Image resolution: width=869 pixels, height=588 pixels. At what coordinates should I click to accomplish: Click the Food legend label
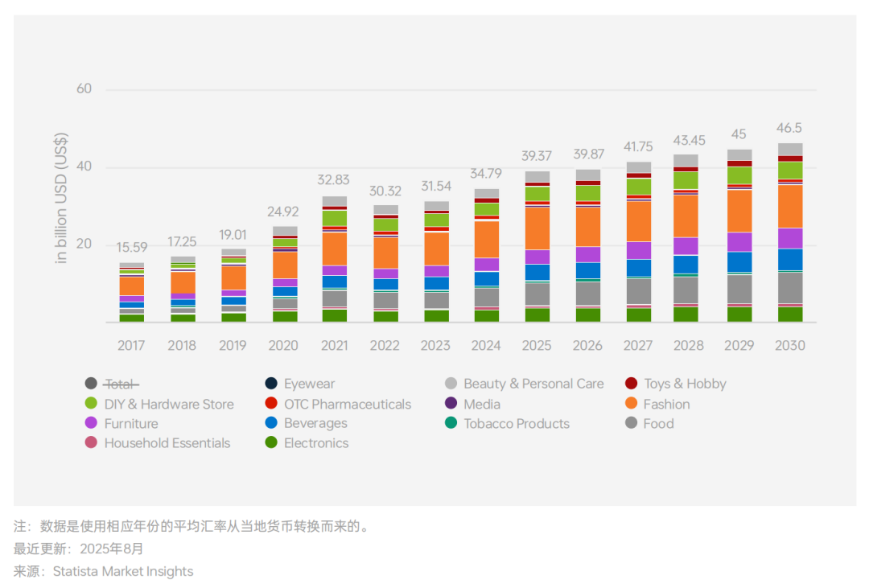pyautogui.click(x=658, y=423)
